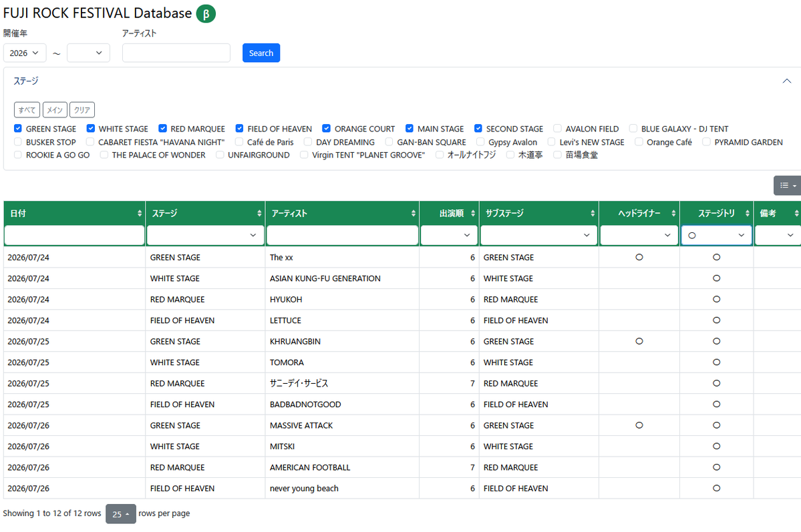Sort by the ヘッドライナー column arrows
The width and height of the screenshot is (801, 532).
point(673,214)
